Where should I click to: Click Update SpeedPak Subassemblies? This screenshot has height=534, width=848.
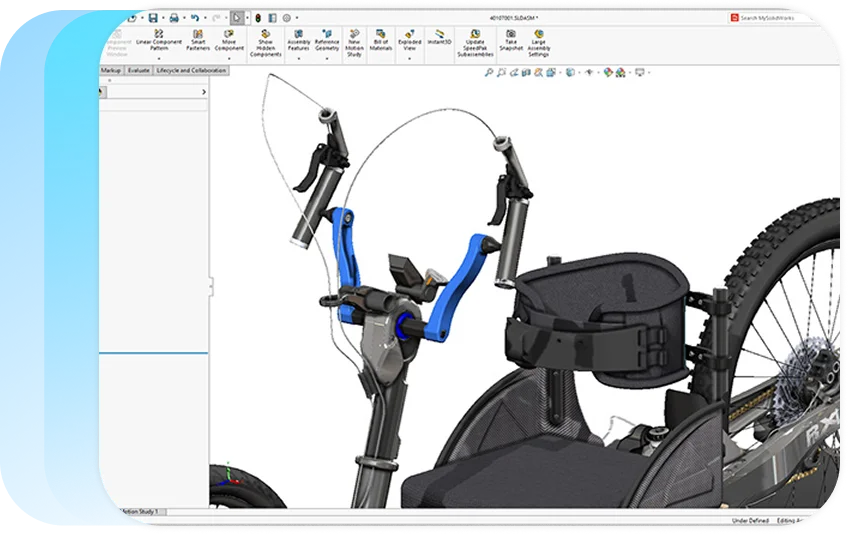click(x=475, y=43)
